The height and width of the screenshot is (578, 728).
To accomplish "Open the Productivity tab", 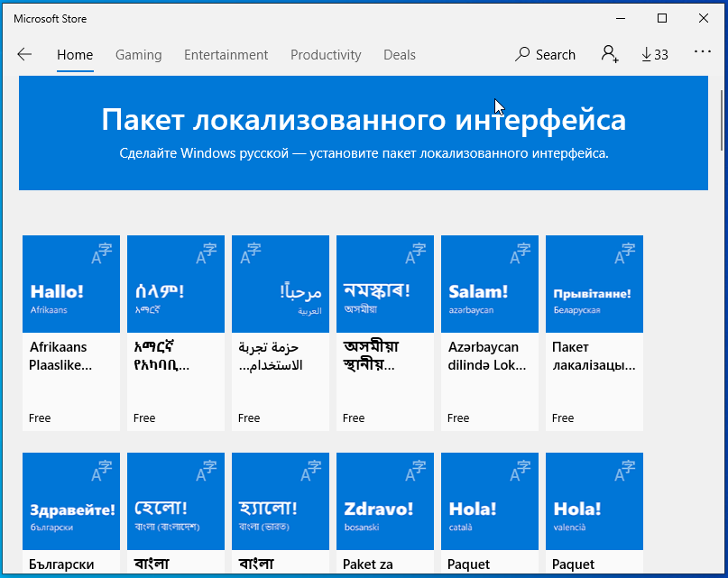I will tap(326, 55).
